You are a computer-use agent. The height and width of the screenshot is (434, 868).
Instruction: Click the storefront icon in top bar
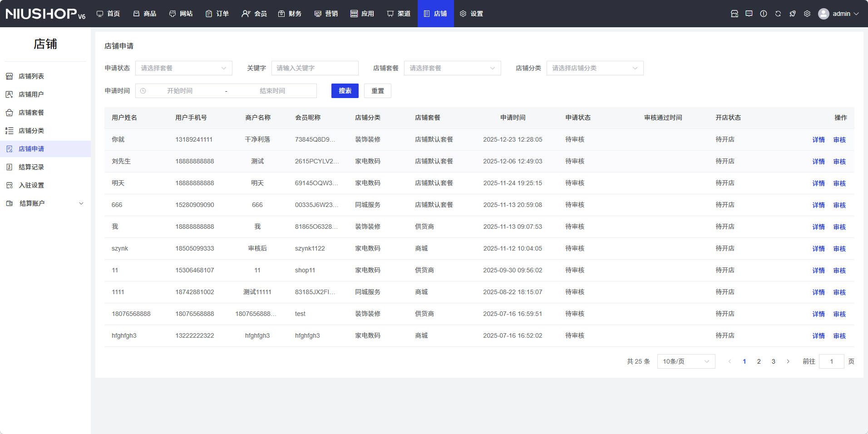click(735, 14)
